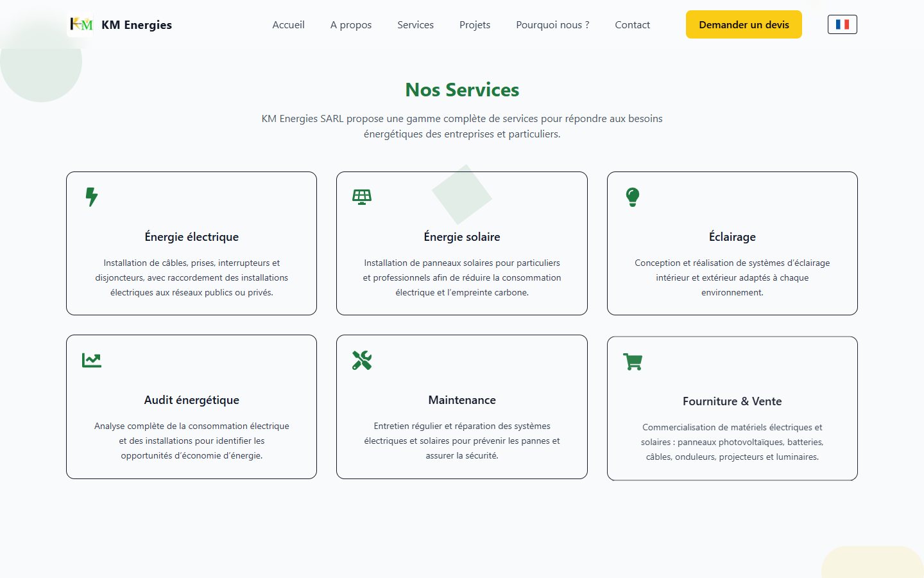Open the A propos menu item
Screen dimensions: 924x578
tap(351, 24)
